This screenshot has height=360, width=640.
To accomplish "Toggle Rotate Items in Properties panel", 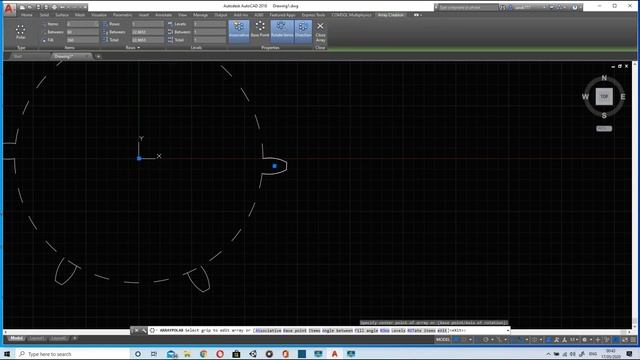I will pos(282,30).
